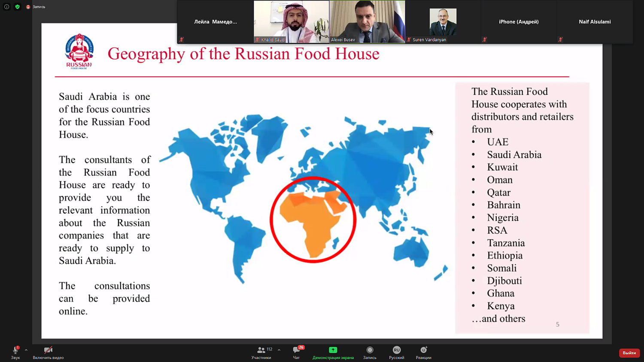Select Naif Alsulami participant tile
The image size is (644, 362).
(595, 22)
